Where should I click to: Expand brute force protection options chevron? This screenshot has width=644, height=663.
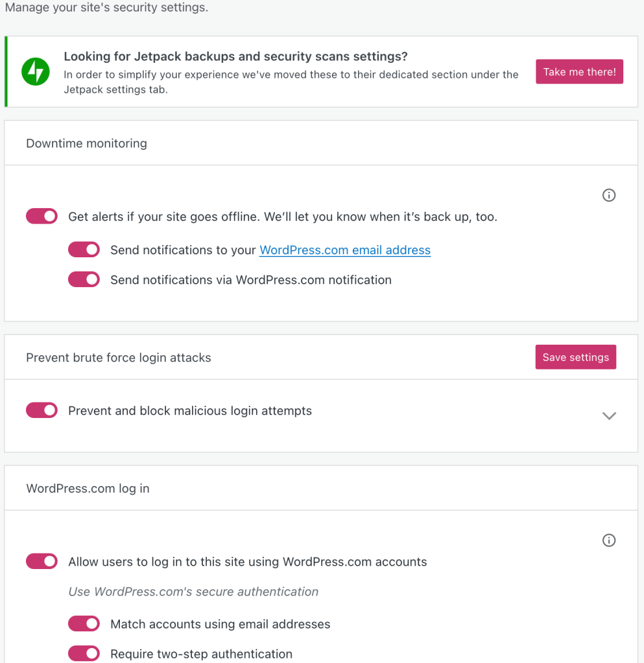click(608, 416)
